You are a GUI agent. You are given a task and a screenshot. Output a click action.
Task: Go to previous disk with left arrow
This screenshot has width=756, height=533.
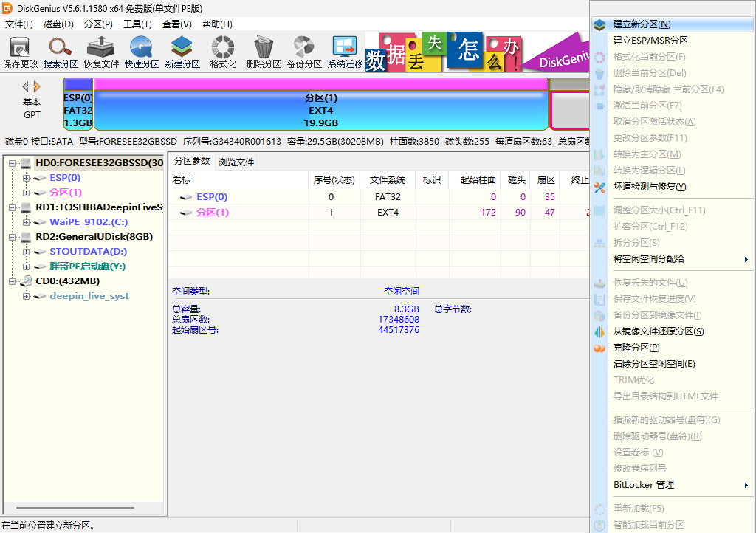(26, 87)
